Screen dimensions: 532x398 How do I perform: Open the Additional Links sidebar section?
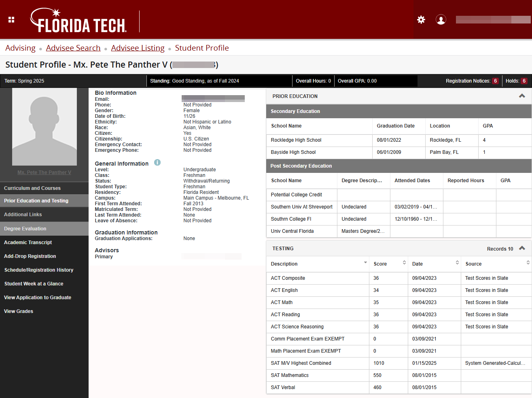44,215
